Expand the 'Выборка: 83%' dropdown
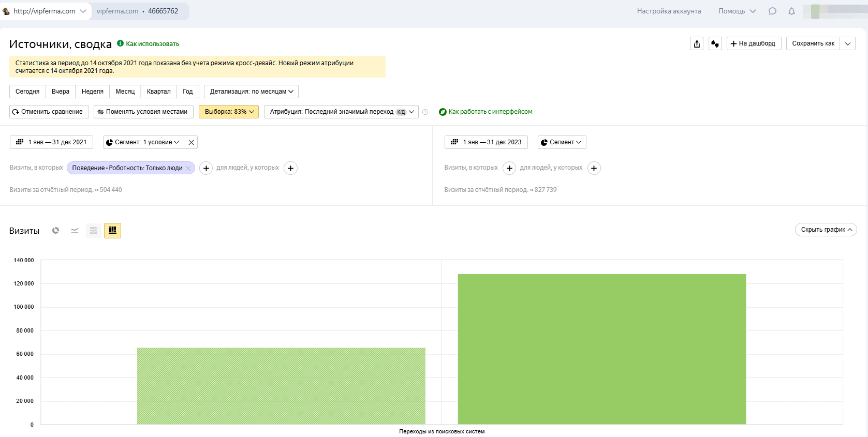This screenshot has width=868, height=437. 229,112
